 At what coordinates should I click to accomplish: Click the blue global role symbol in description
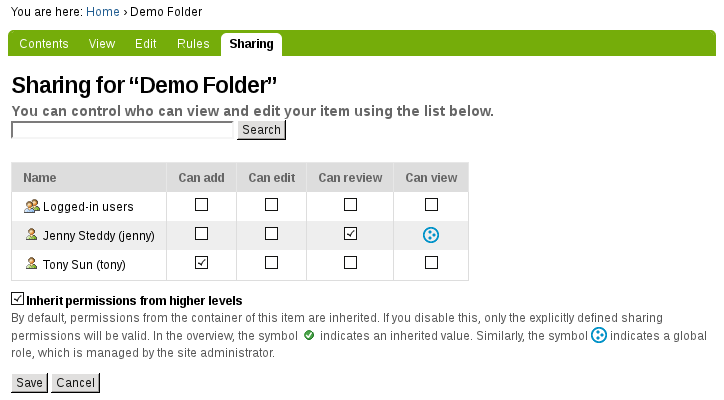pos(599,335)
